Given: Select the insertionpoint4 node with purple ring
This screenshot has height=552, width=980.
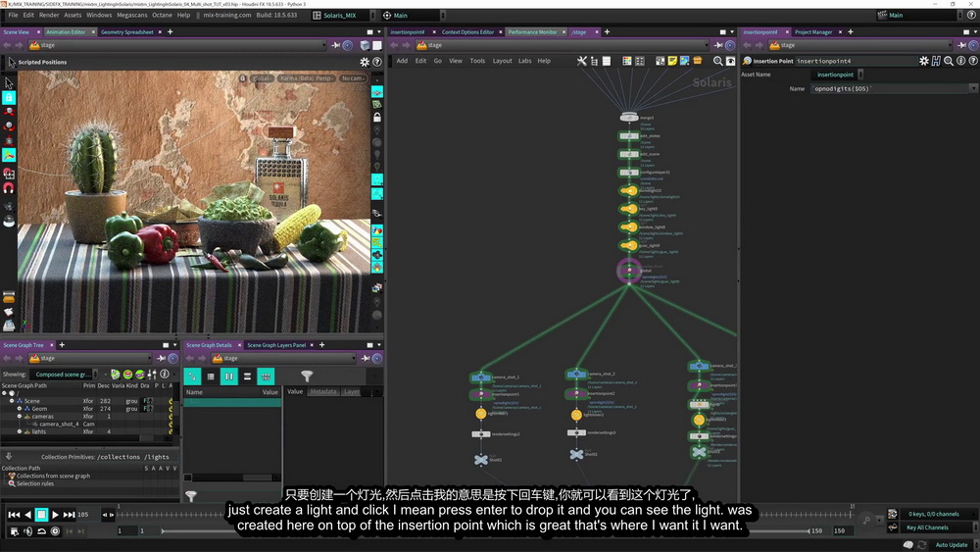Looking at the screenshot, I should 629,271.
